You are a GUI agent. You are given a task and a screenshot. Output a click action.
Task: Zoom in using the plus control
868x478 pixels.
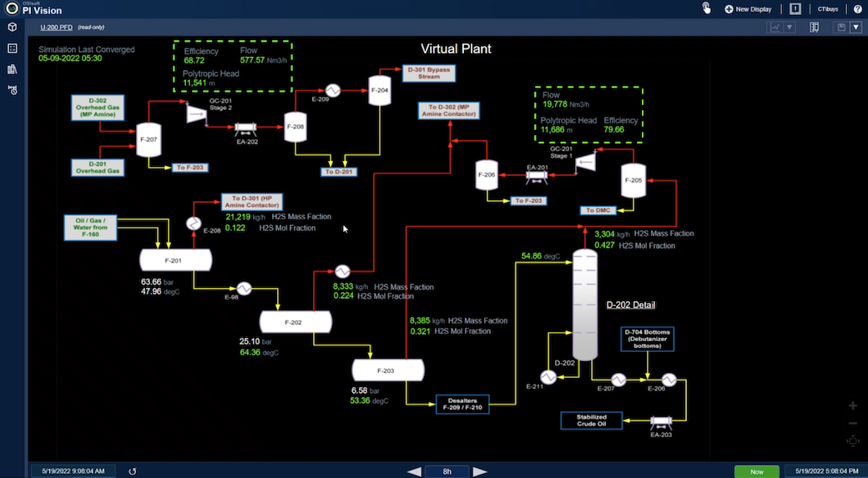pos(852,406)
